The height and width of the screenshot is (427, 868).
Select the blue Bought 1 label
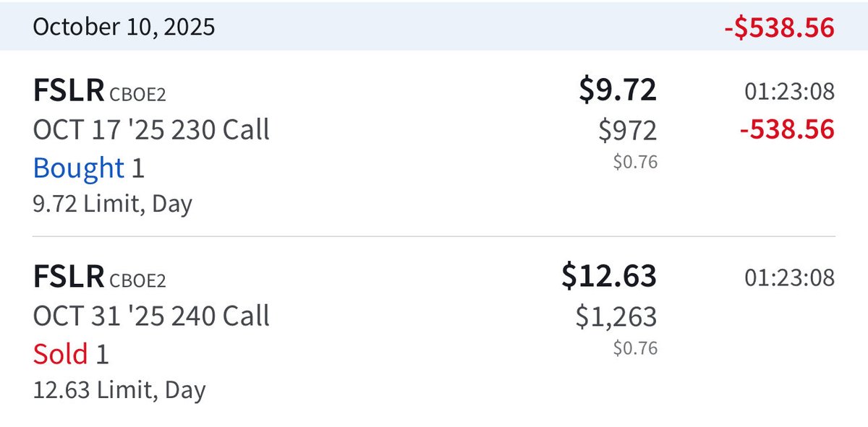(88, 168)
